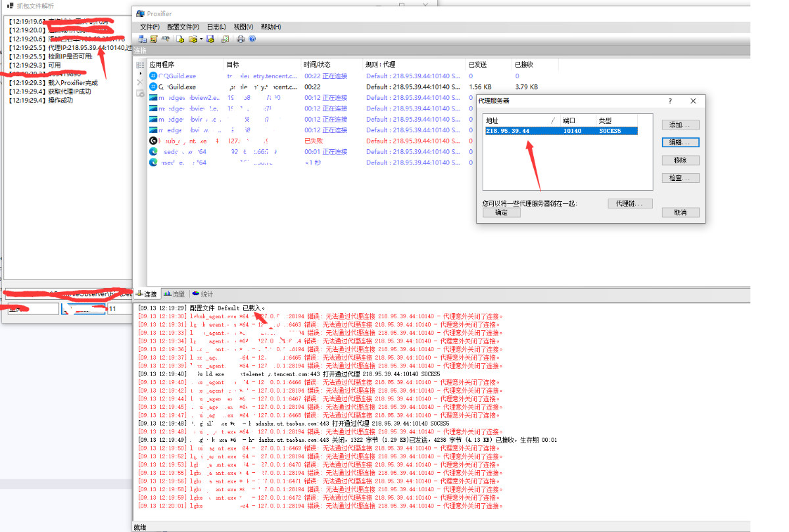The height and width of the screenshot is (532, 789).
Task: Switch to 统计 tab
Action: tap(203, 294)
